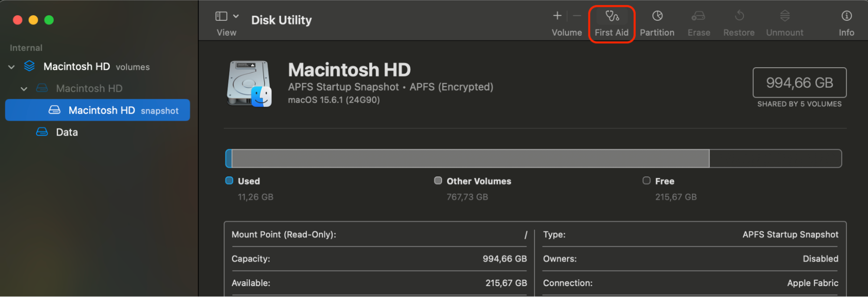
Task: Select the Macintosh HD snapshot entry
Action: click(x=97, y=110)
